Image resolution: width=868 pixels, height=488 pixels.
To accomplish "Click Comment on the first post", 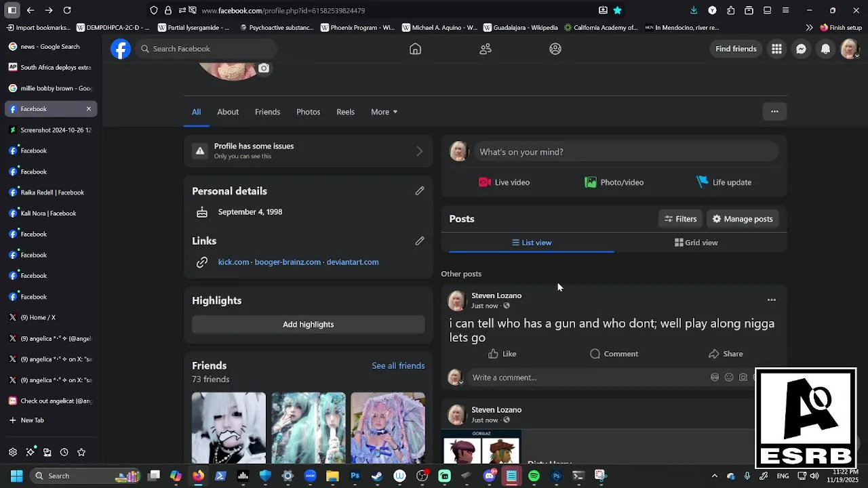I will pos(614,354).
